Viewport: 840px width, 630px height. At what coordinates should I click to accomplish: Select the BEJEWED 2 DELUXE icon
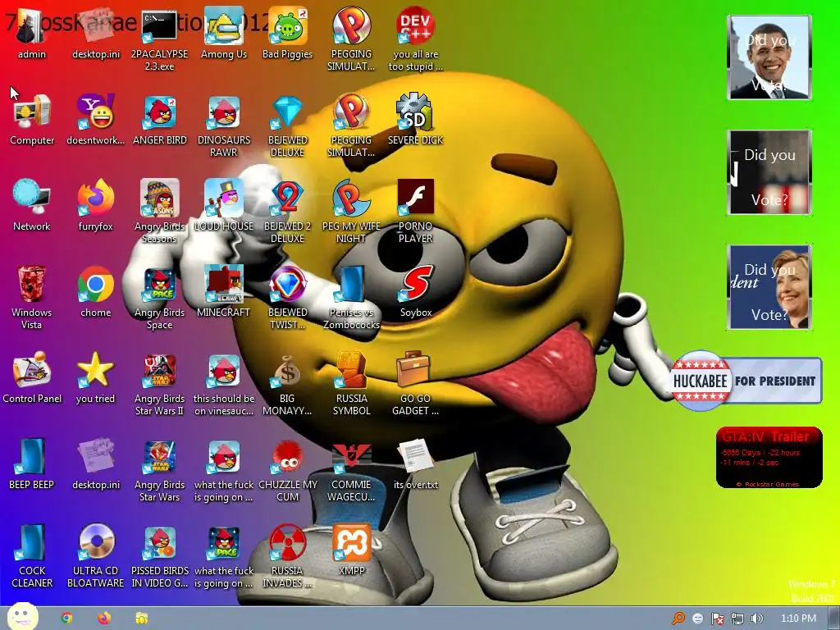coord(287,199)
